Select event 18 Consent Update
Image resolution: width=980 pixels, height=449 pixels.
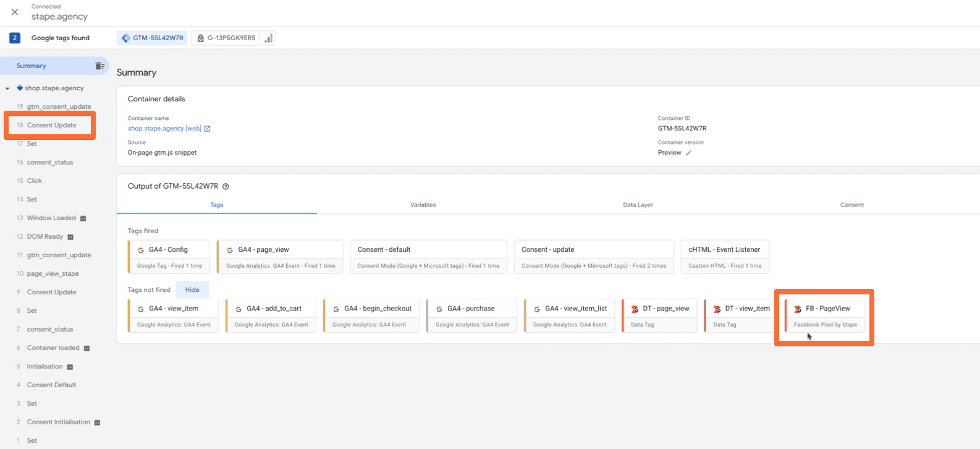tap(51, 125)
